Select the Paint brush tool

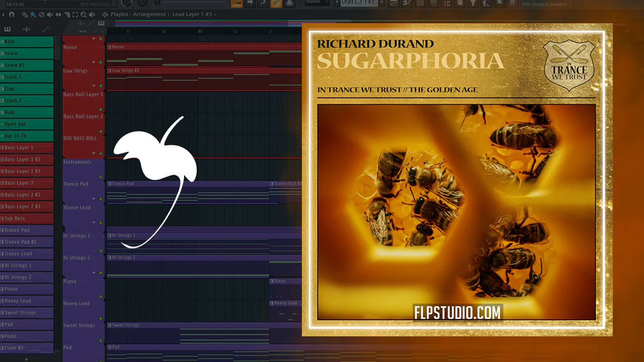coord(33,15)
